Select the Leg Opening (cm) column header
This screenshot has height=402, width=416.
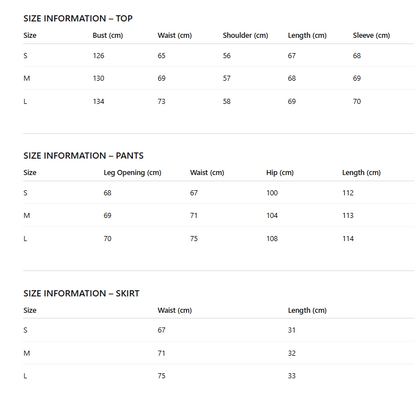tap(132, 173)
